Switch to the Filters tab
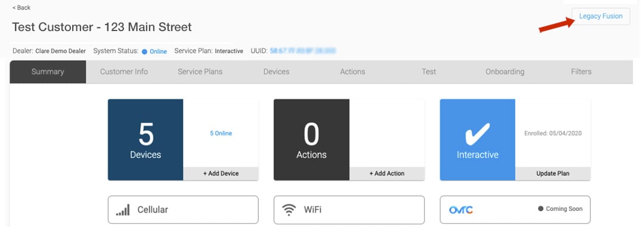The width and height of the screenshot is (644, 227). (x=581, y=72)
